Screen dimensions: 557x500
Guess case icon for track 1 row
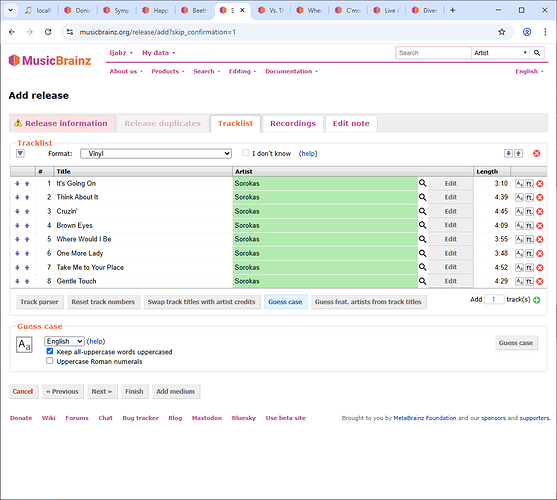pyautogui.click(x=519, y=184)
